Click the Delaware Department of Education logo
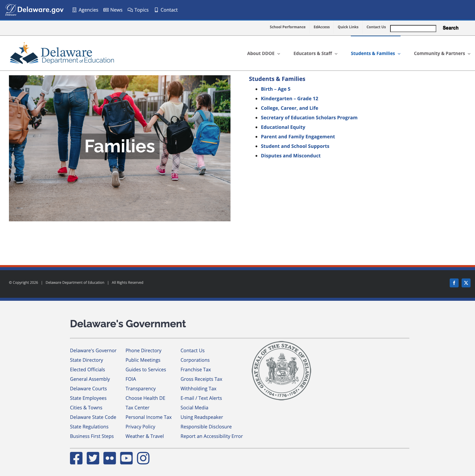The width and height of the screenshot is (475, 476). tap(62, 53)
